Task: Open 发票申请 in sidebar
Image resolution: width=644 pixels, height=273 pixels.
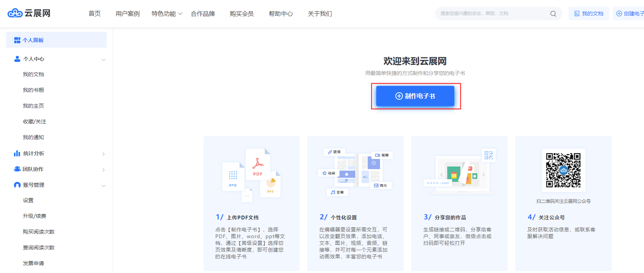Action: pyautogui.click(x=33, y=263)
